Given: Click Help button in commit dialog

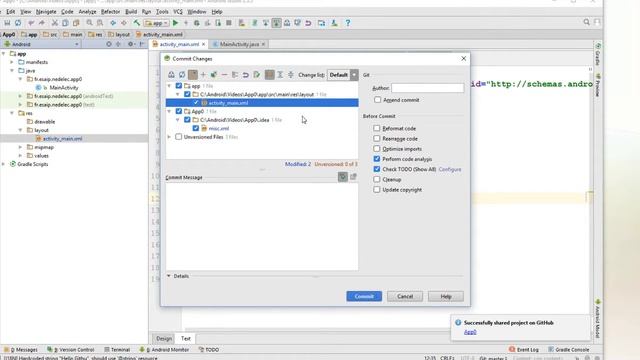Looking at the screenshot, I should (x=446, y=296).
